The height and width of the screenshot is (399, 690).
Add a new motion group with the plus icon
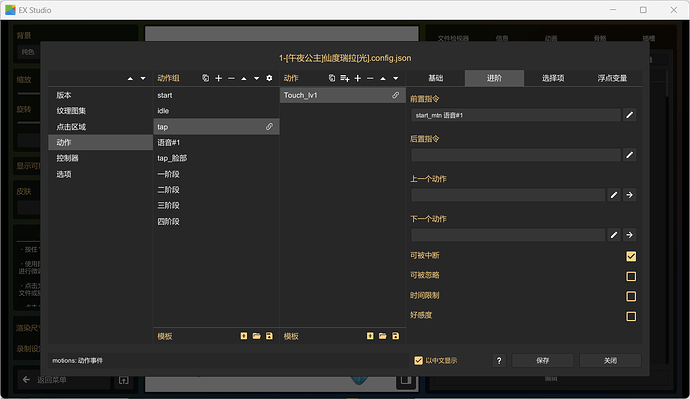[x=218, y=78]
